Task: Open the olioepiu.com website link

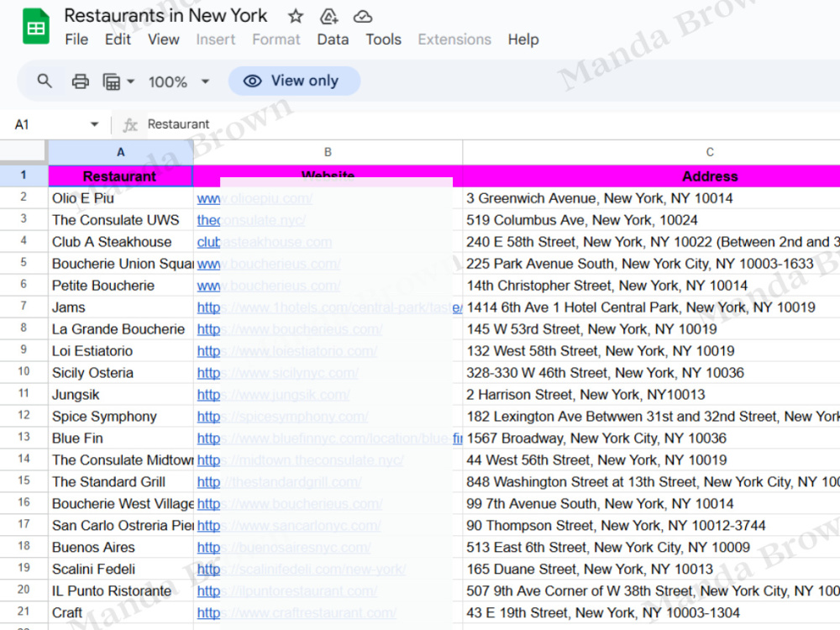Action: pyautogui.click(x=255, y=199)
